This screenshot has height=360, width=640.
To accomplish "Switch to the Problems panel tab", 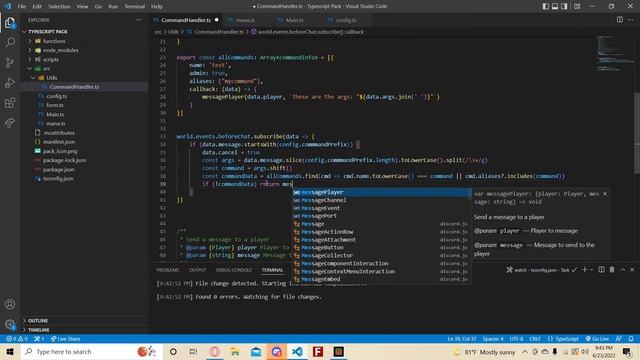I will [x=168, y=270].
